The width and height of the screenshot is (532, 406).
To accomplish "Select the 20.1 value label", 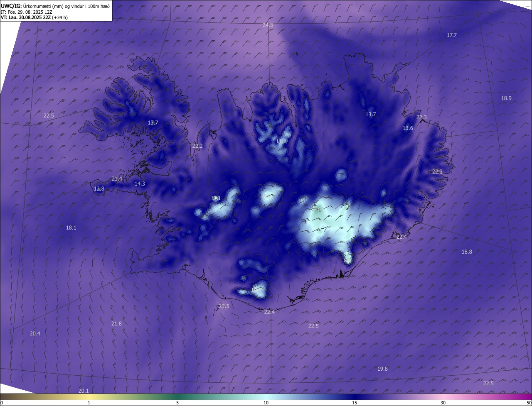I will pos(84,391).
